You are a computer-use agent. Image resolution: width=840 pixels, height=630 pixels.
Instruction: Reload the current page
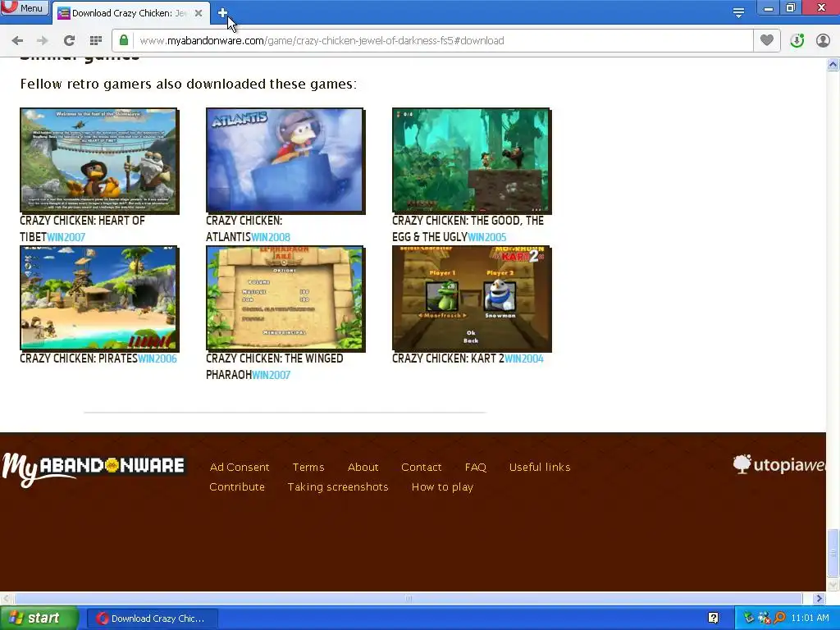point(69,41)
